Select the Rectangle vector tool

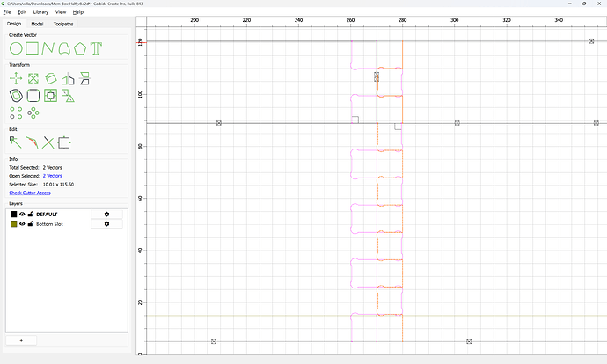tap(33, 48)
